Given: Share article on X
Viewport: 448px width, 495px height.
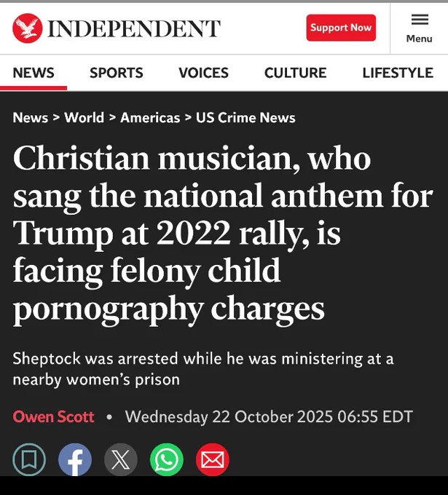Looking at the screenshot, I should (x=121, y=459).
